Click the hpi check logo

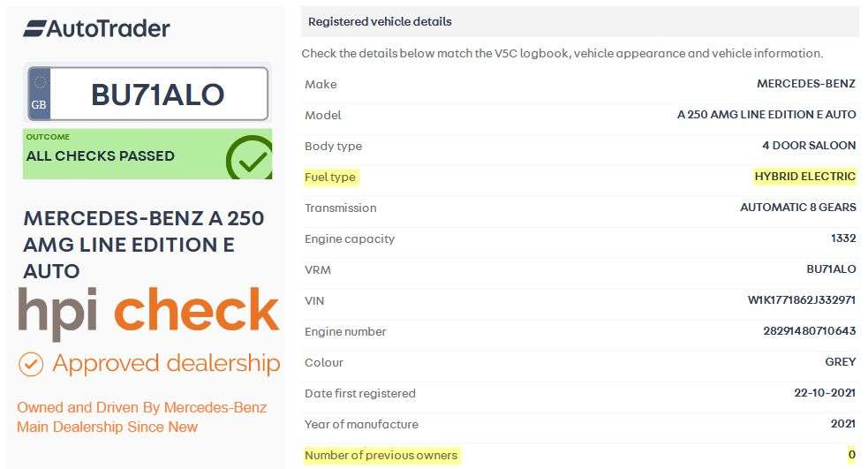click(148, 311)
